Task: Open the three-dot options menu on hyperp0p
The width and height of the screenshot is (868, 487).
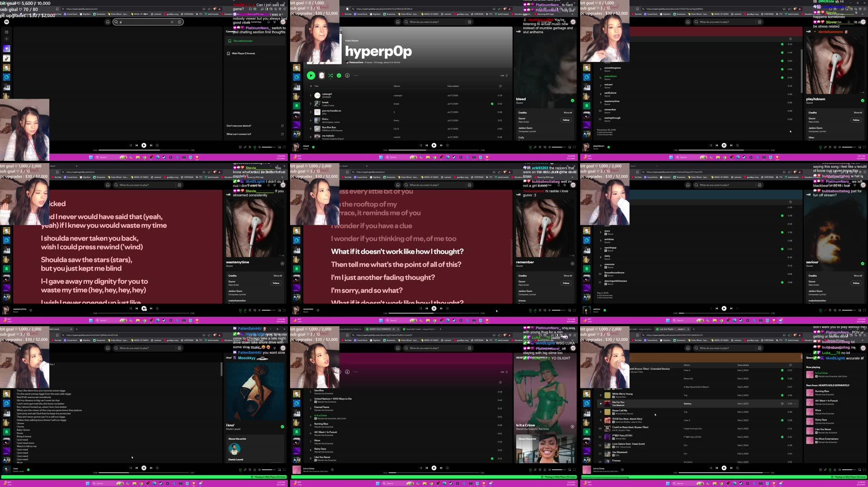Action: 356,76
